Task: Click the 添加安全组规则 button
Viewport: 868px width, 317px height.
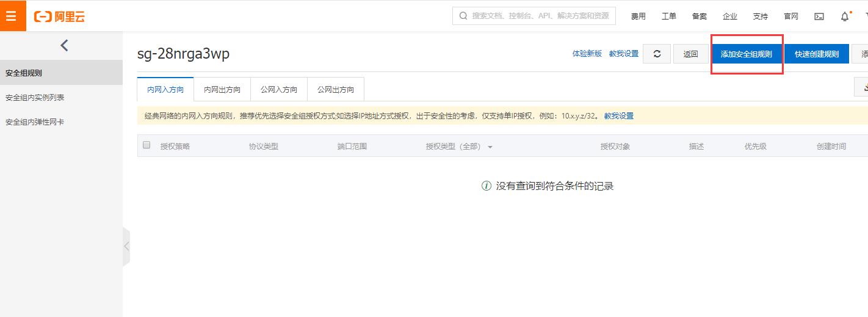Action: click(747, 54)
